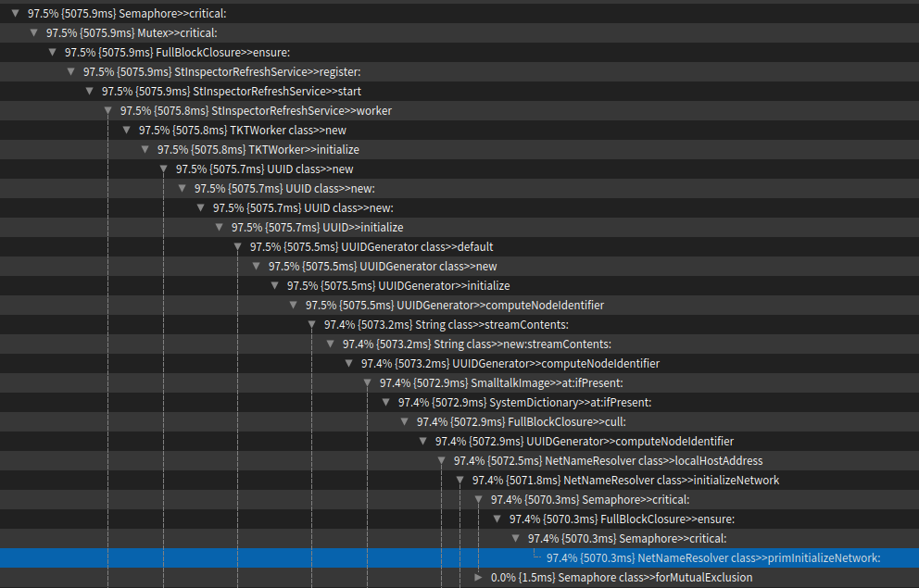Collapse SmalltalkImage>>at:ifPresent: arrow
Viewport: 919px width, 588px height.
tap(368, 382)
